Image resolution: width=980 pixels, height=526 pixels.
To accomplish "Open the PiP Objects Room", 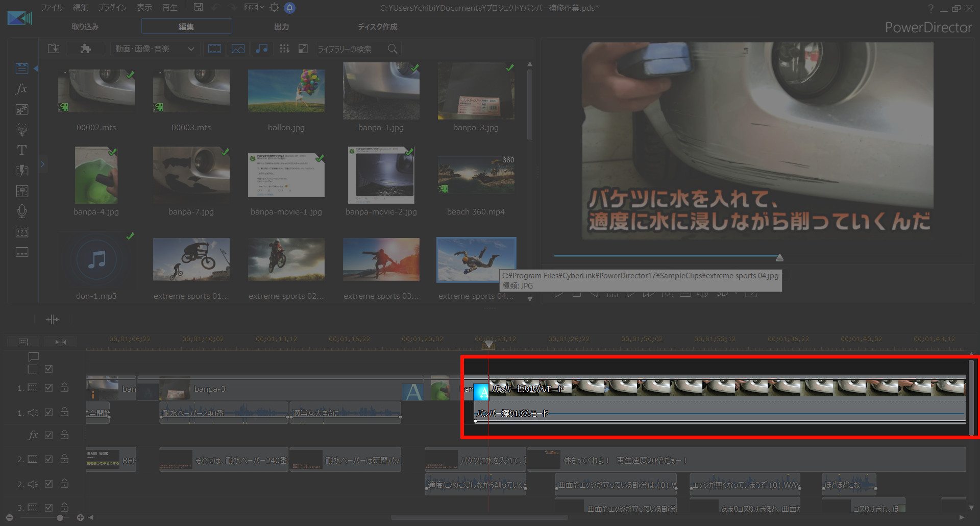I will point(22,109).
